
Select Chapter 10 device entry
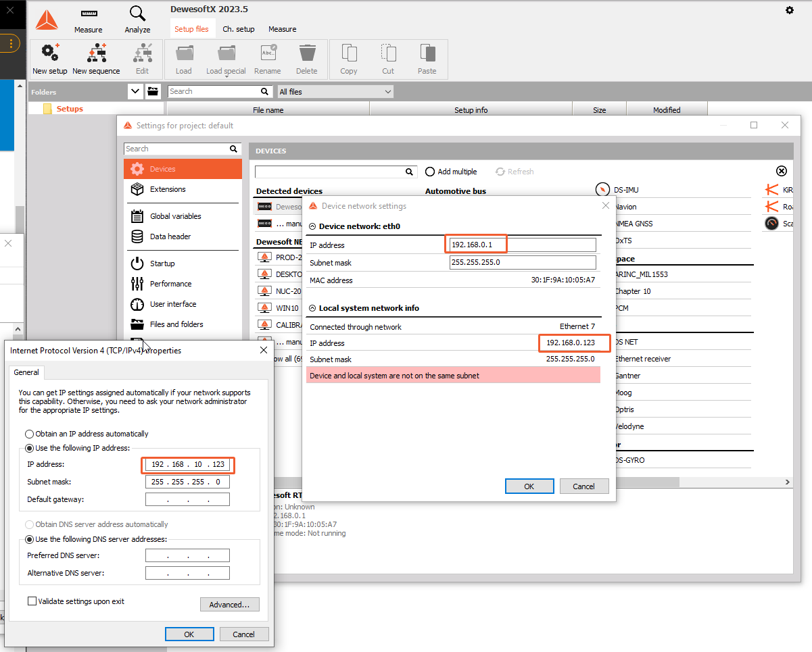(x=634, y=291)
